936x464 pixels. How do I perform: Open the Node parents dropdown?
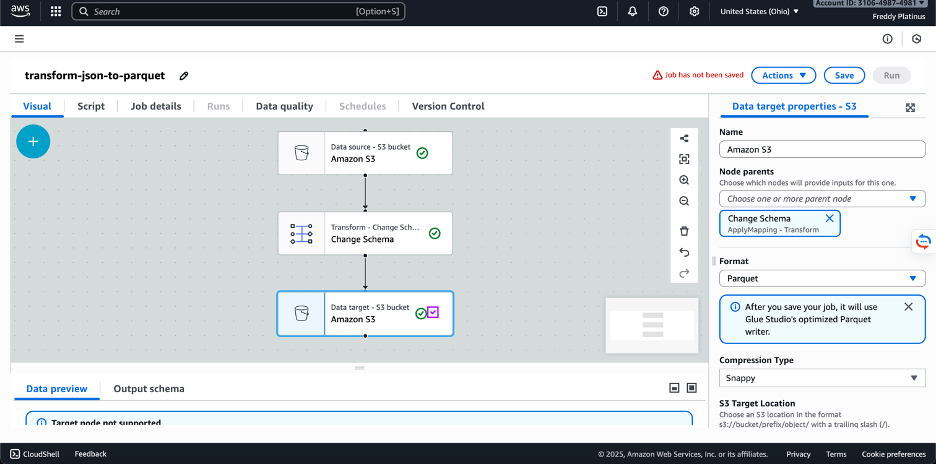(822, 198)
